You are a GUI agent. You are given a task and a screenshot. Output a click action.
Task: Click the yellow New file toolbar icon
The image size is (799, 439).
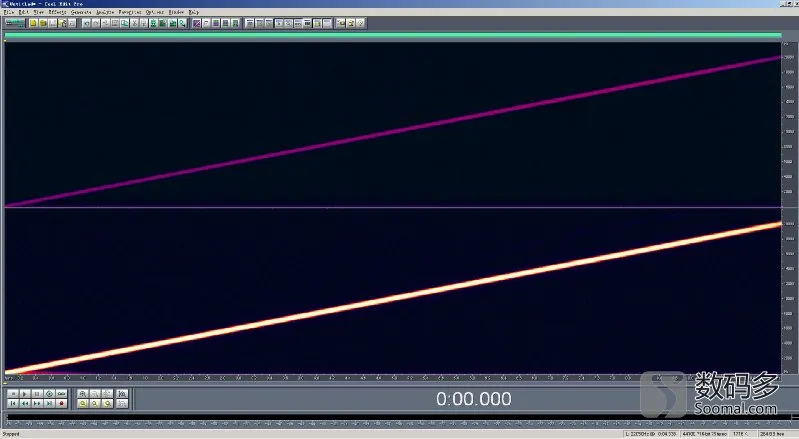point(34,23)
